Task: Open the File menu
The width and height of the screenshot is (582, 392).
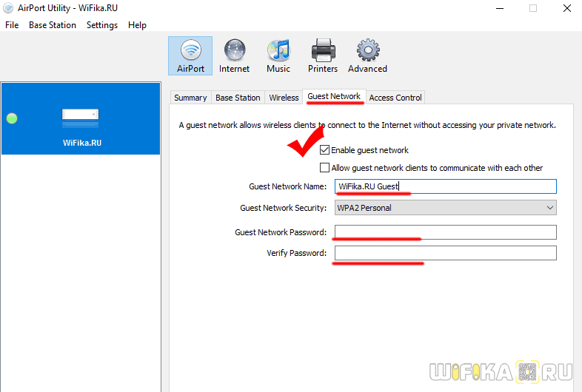Action: (12, 25)
